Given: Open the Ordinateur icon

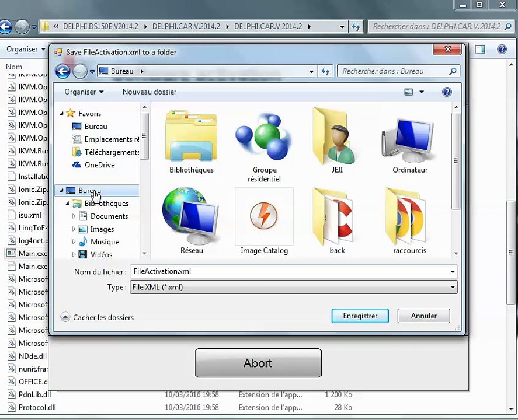Looking at the screenshot, I should pyautogui.click(x=410, y=145).
